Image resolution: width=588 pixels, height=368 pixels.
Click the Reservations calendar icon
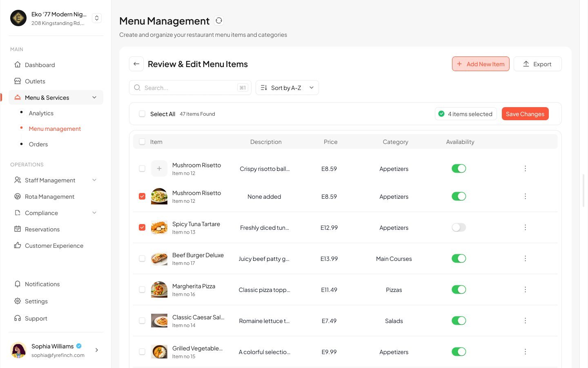pos(18,229)
